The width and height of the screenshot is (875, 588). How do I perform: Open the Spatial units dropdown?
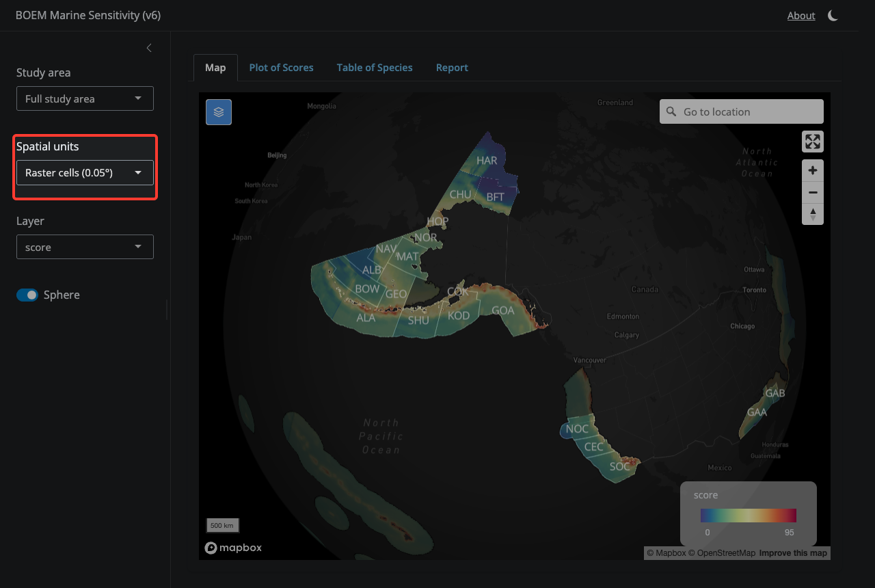coord(85,173)
